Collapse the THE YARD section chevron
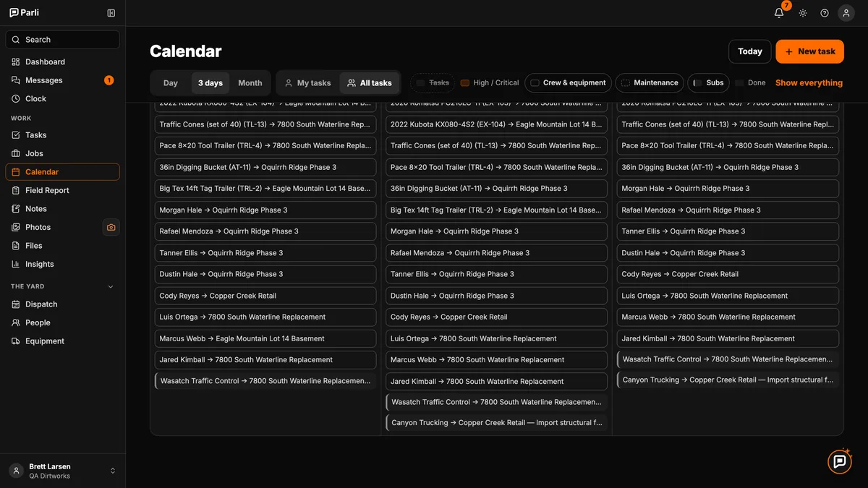This screenshot has width=868, height=488. tap(111, 286)
